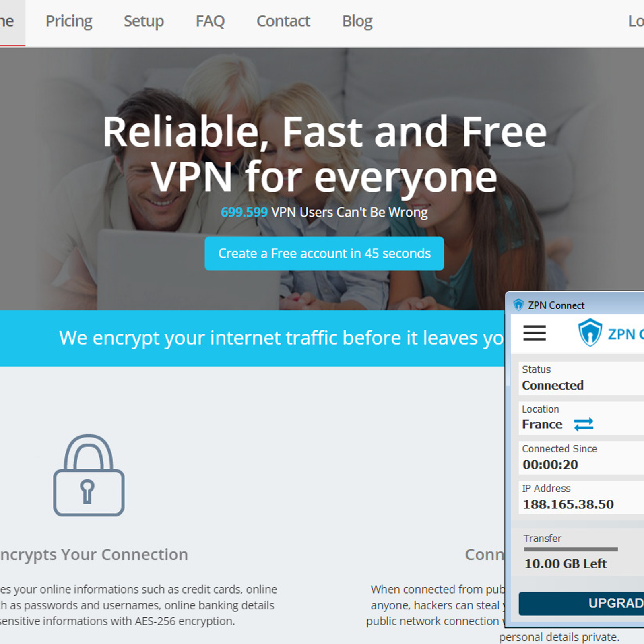Click the ZPN shield logo in app

tap(590, 332)
